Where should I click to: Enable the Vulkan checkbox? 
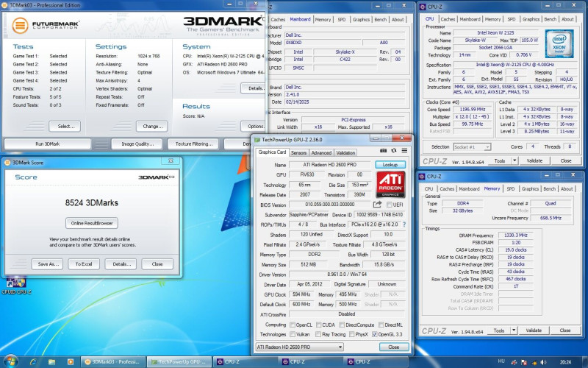point(293,333)
